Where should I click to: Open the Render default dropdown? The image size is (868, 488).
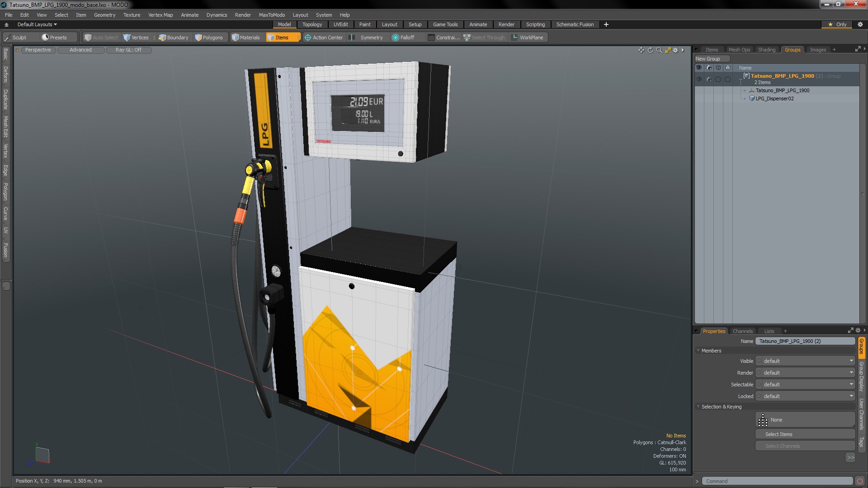coord(808,373)
